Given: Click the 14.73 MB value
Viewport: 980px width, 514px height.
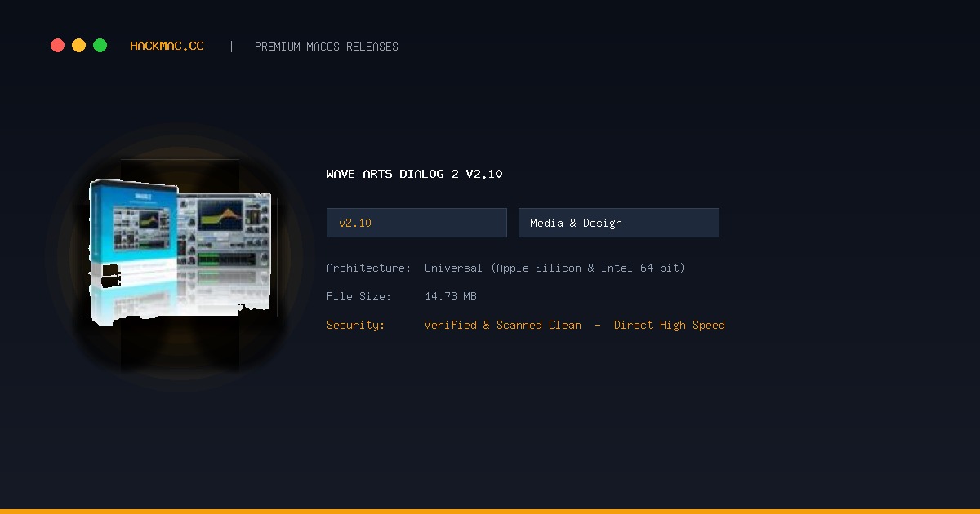Looking at the screenshot, I should click(451, 296).
